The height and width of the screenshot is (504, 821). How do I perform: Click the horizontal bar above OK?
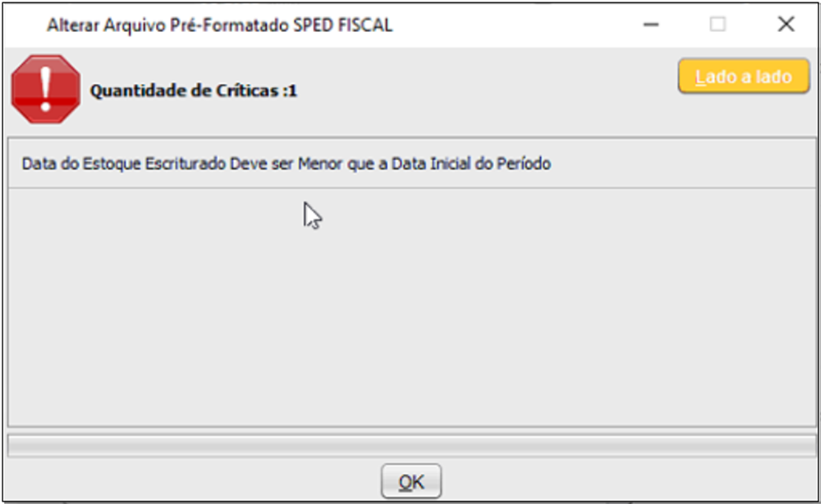coord(412,446)
